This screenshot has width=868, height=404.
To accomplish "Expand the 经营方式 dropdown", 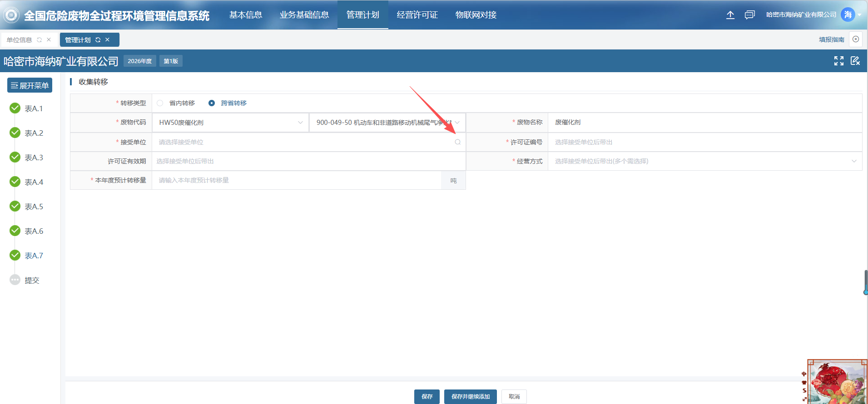I will (x=704, y=161).
